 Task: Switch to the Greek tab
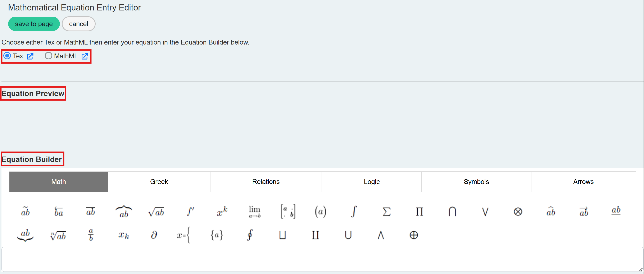point(159,182)
